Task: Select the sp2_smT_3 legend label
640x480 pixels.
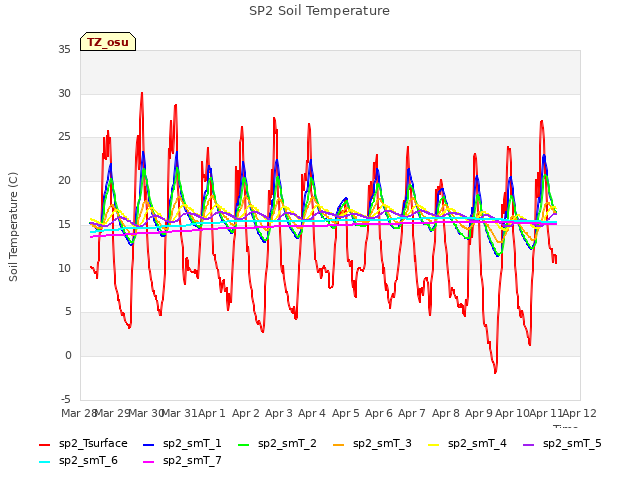Action: (x=382, y=443)
